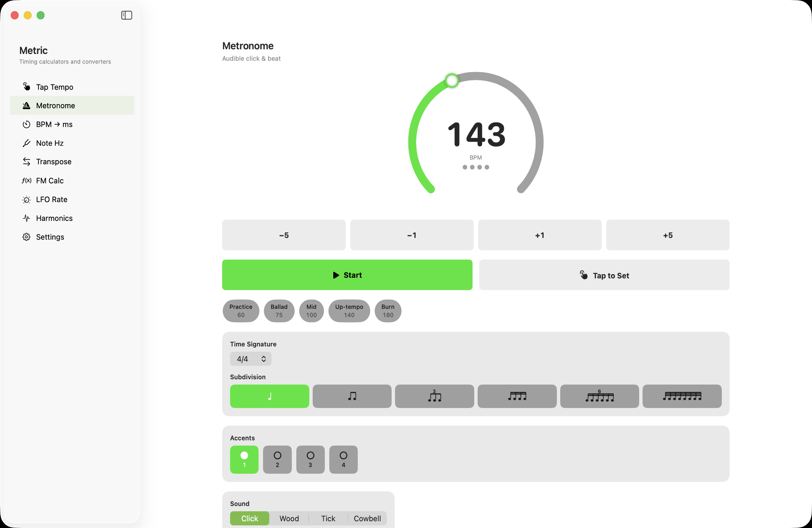The image size is (812, 528).
Task: Select eighth note subdivision
Action: tap(352, 396)
